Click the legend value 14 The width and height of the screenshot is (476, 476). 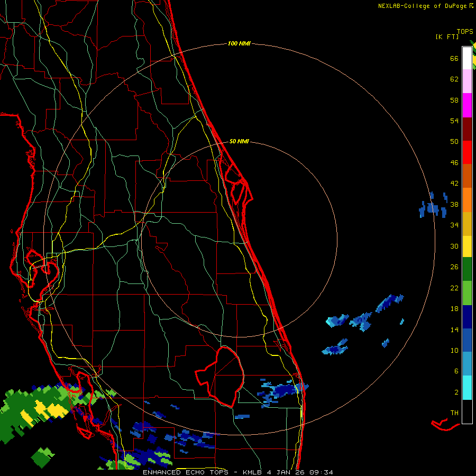click(x=454, y=329)
